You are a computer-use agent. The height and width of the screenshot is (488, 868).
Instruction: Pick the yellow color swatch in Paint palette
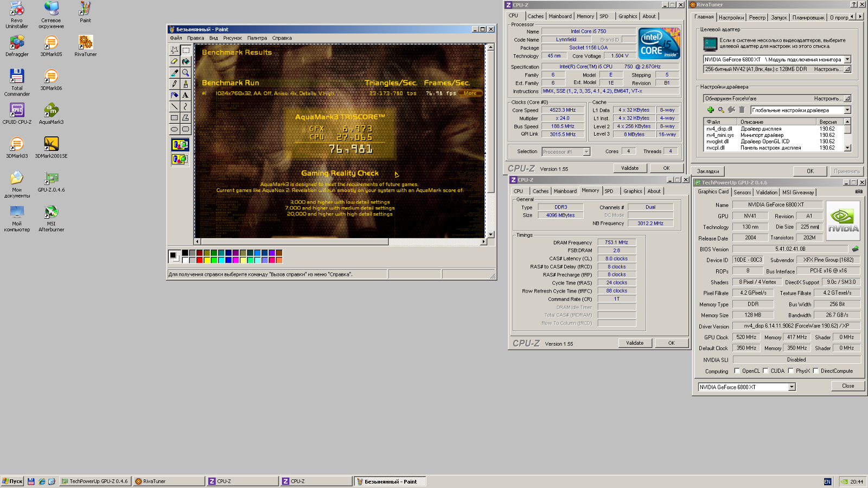coord(207,260)
